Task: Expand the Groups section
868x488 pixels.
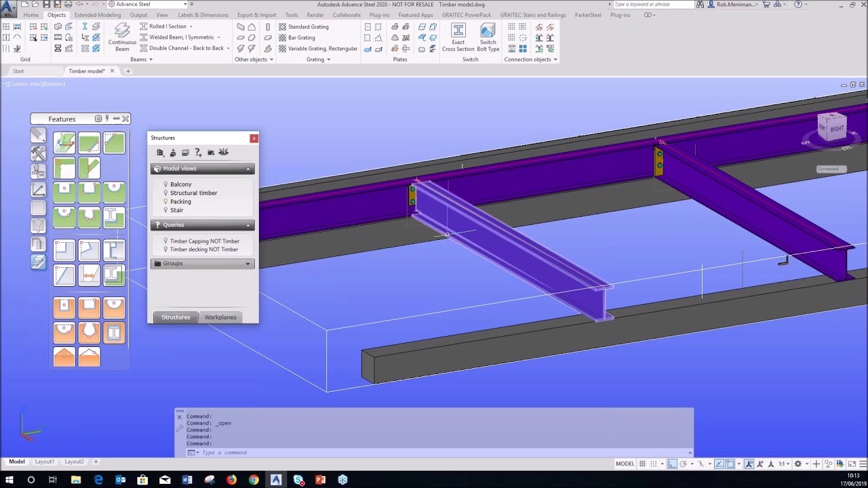Action: (x=248, y=264)
